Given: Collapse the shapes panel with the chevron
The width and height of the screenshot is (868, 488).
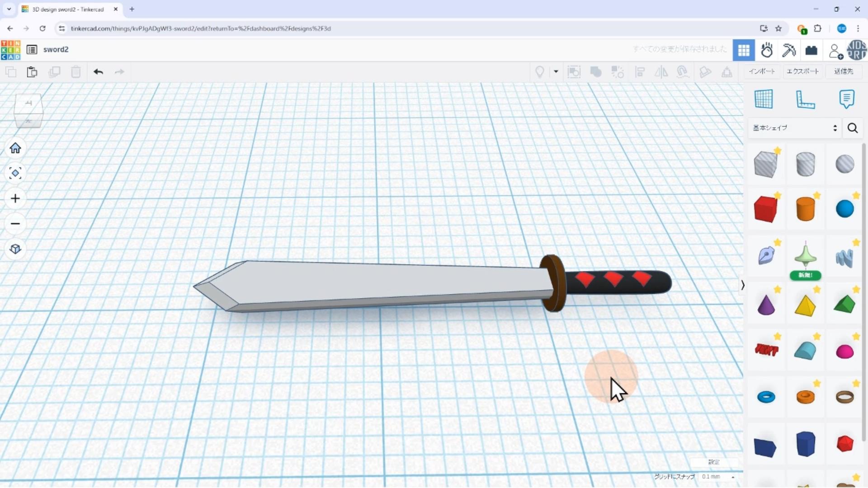Looking at the screenshot, I should tap(742, 285).
